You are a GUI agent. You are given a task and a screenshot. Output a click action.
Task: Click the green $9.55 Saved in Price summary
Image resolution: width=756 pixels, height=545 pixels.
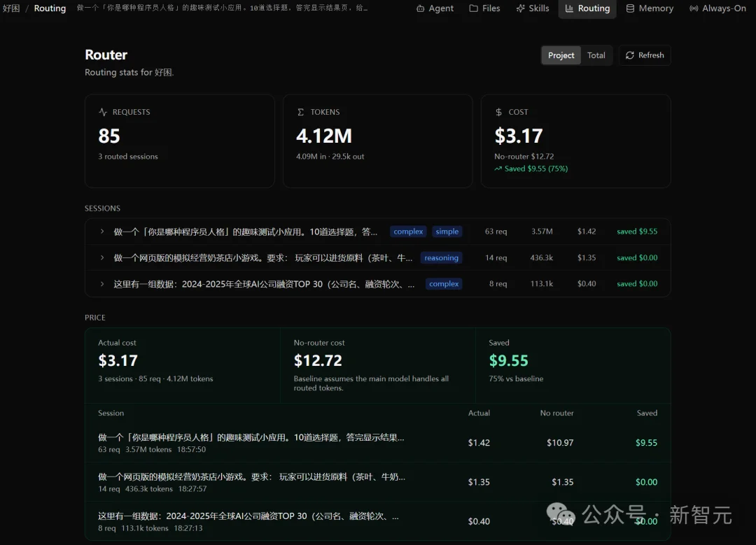[x=509, y=360]
